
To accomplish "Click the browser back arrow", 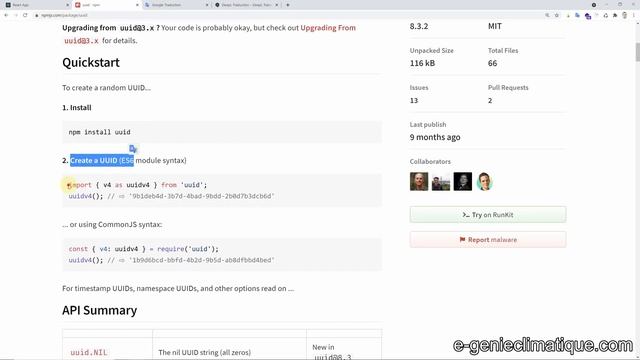I will coord(6,15).
